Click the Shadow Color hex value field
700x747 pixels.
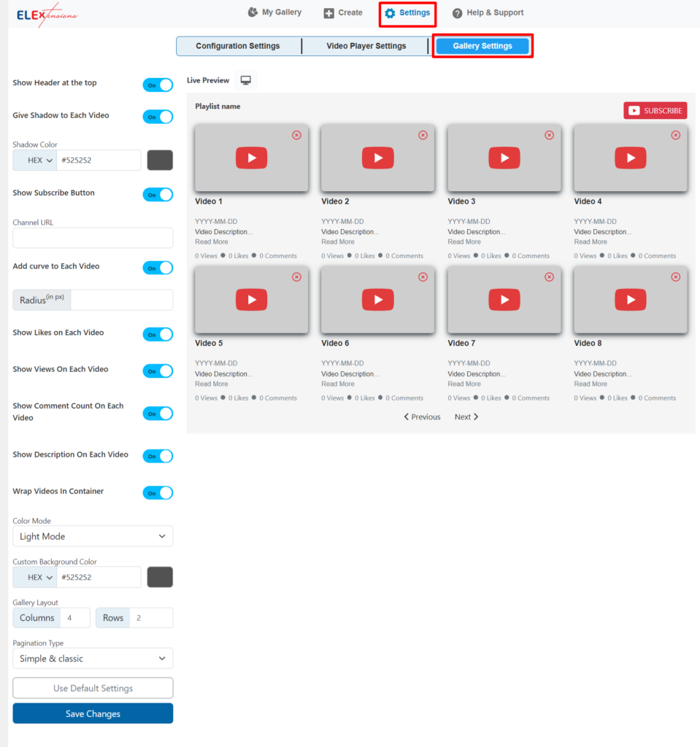click(x=99, y=160)
